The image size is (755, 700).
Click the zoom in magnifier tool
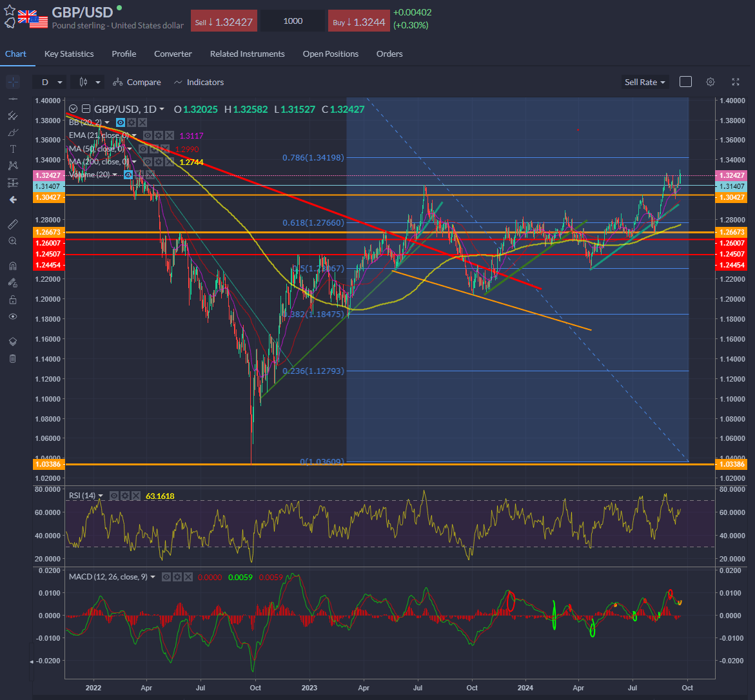tap(12, 240)
